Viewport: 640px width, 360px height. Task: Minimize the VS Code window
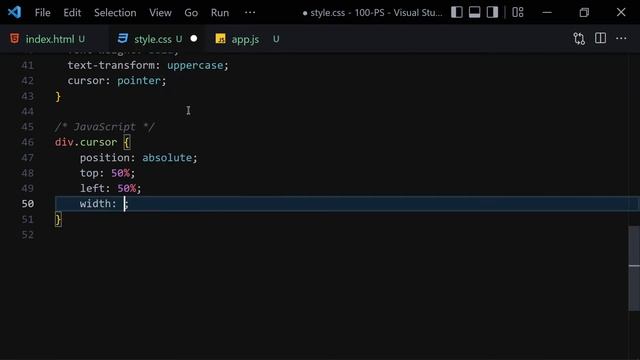[x=547, y=12]
